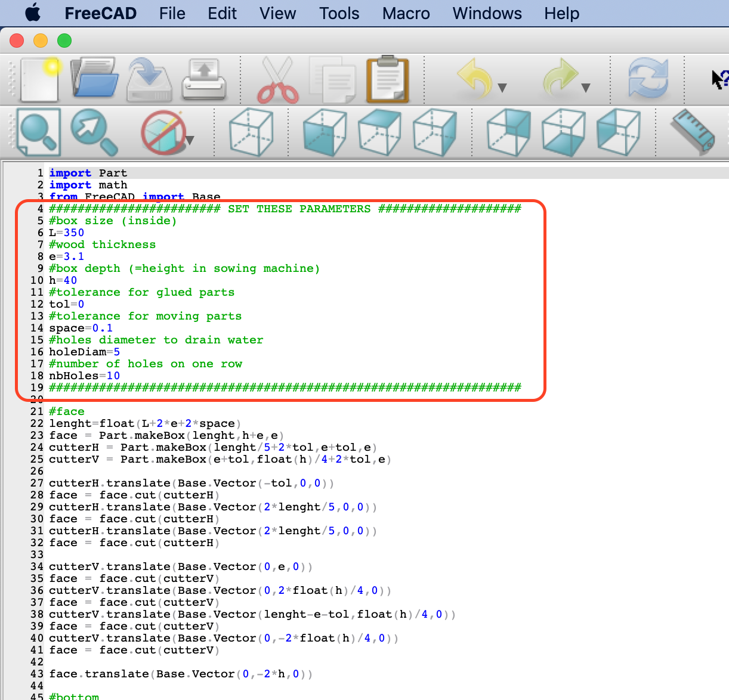Activate the Measure distance ruler tool
729x700 pixels.
pyautogui.click(x=693, y=132)
